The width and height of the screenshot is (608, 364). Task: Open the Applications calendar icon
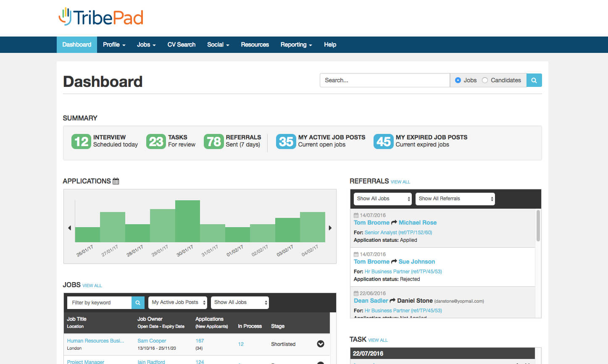coord(116,181)
